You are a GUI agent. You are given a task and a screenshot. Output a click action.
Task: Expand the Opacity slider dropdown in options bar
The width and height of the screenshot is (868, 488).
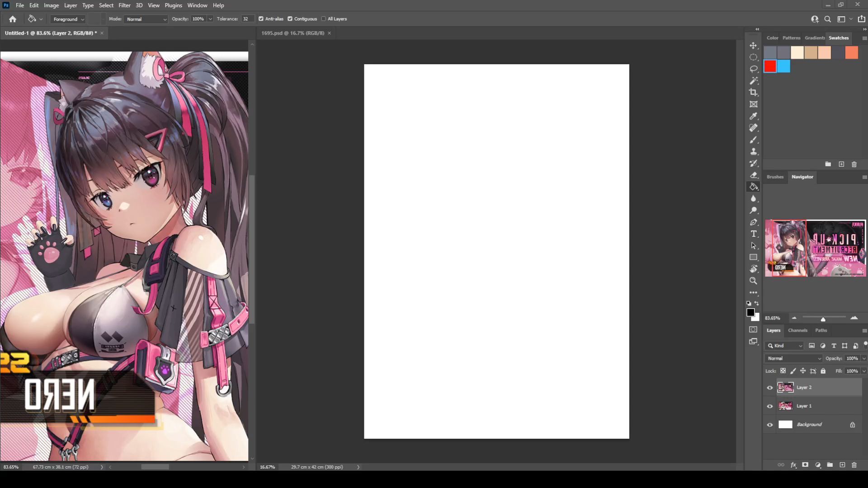210,19
